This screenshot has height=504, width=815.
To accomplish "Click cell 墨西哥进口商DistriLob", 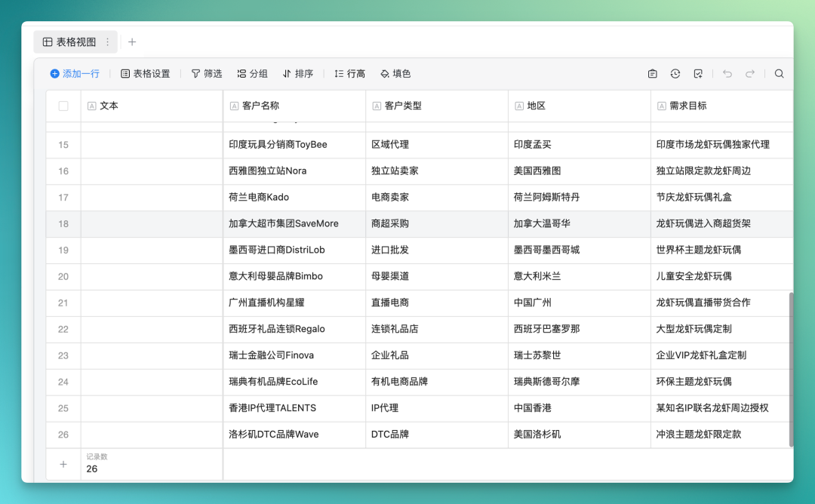I will tap(294, 250).
